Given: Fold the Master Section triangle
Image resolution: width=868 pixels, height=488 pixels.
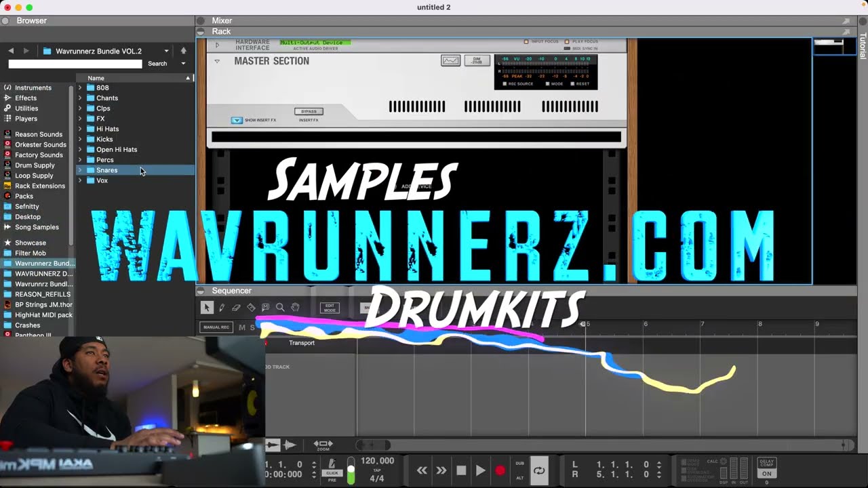Looking at the screenshot, I should pyautogui.click(x=217, y=61).
